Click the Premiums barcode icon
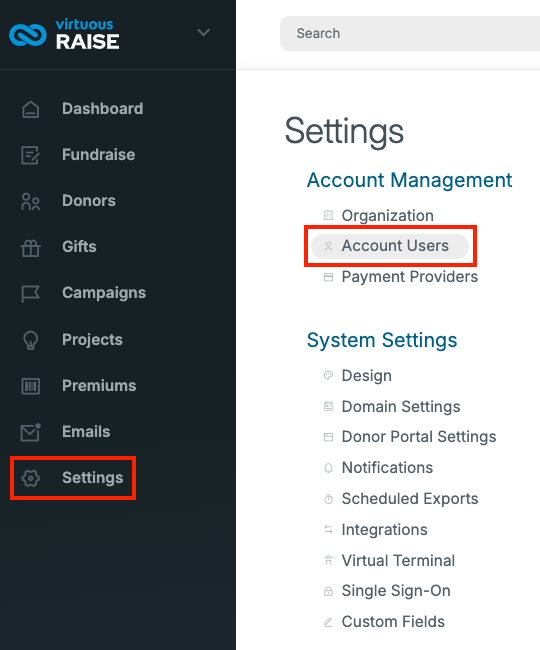 (30, 386)
